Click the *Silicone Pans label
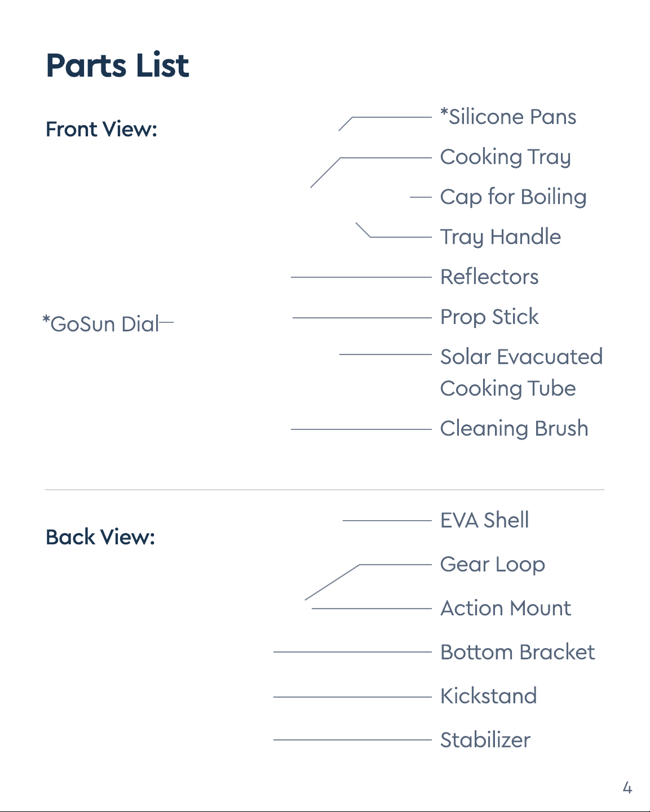 508,117
